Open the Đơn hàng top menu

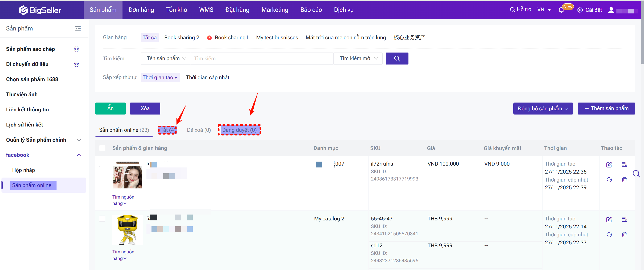pos(141,10)
